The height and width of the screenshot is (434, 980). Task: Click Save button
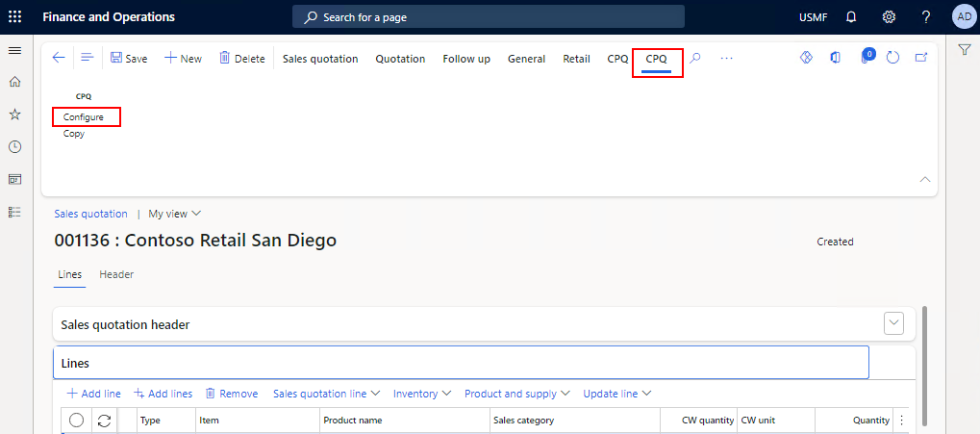pyautogui.click(x=129, y=58)
